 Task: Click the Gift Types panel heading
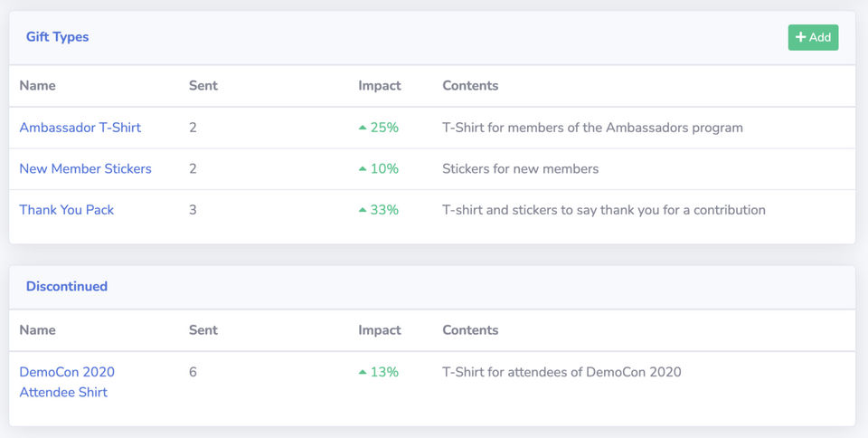point(58,37)
